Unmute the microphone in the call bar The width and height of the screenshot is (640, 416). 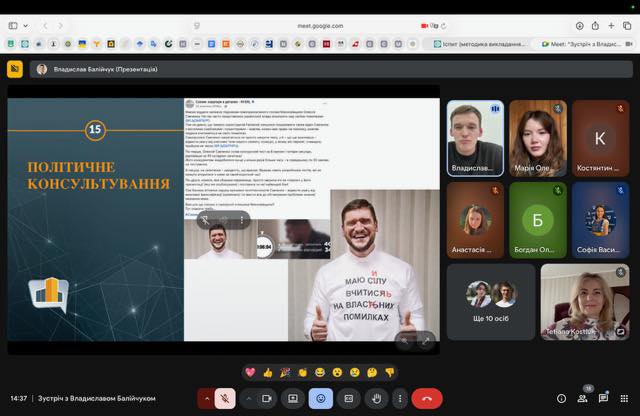(226, 398)
